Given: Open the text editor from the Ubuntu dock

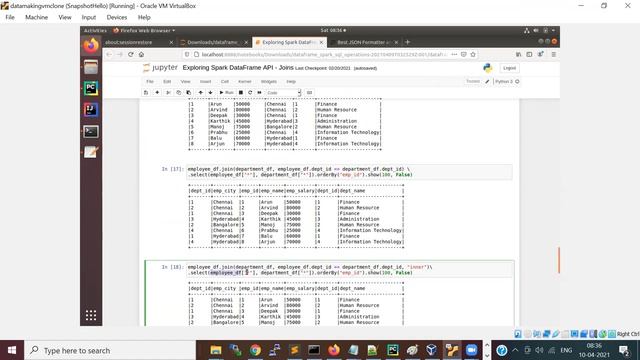Looking at the screenshot, I should click(x=91, y=152).
